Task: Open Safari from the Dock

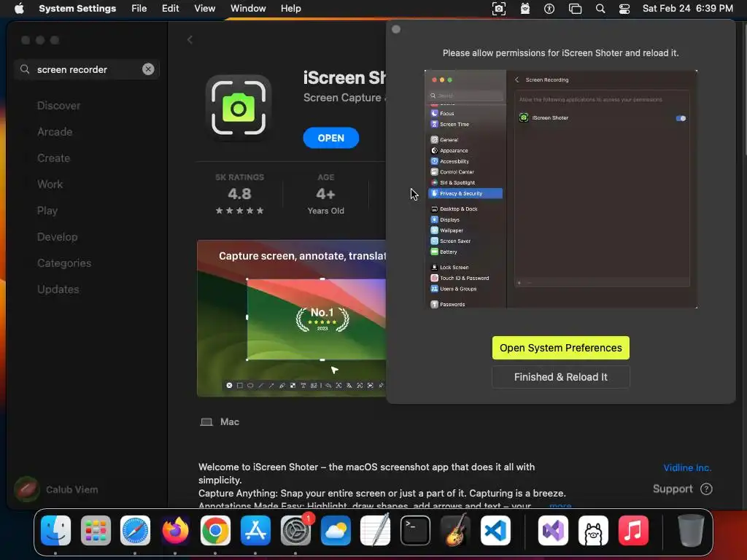Action: click(x=135, y=530)
